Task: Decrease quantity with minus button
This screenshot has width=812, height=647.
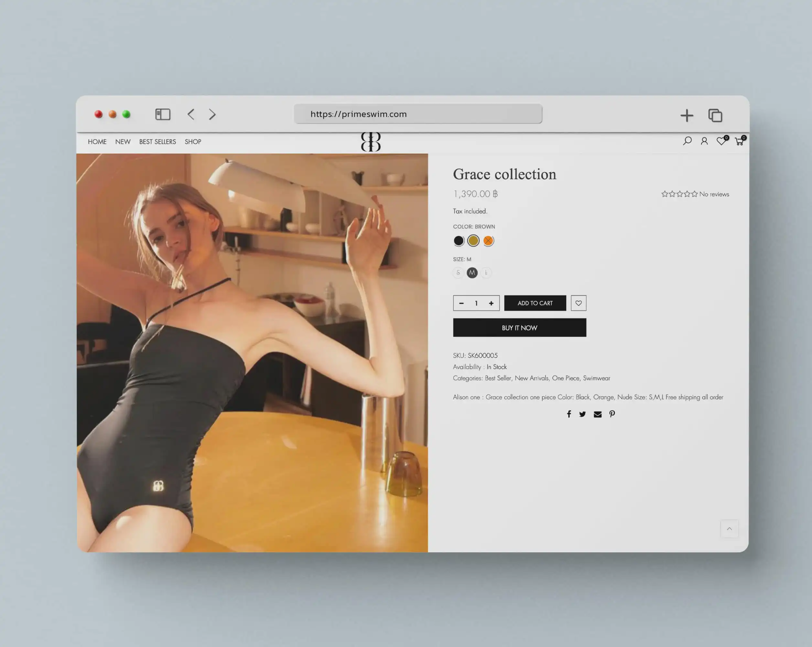Action: point(461,303)
